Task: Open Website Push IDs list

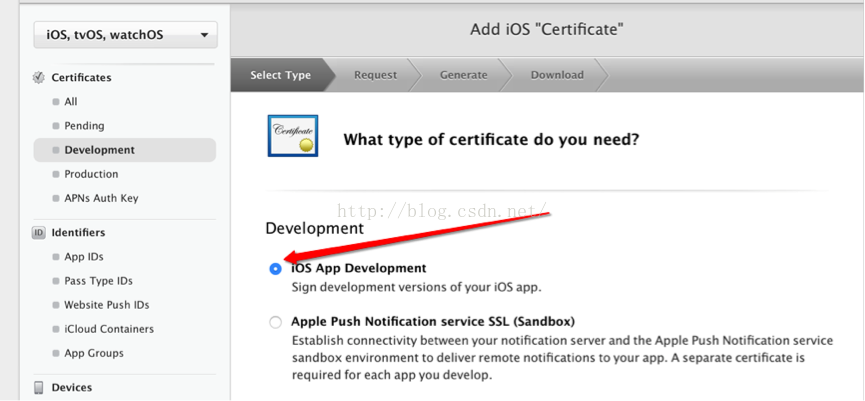Action: (106, 305)
